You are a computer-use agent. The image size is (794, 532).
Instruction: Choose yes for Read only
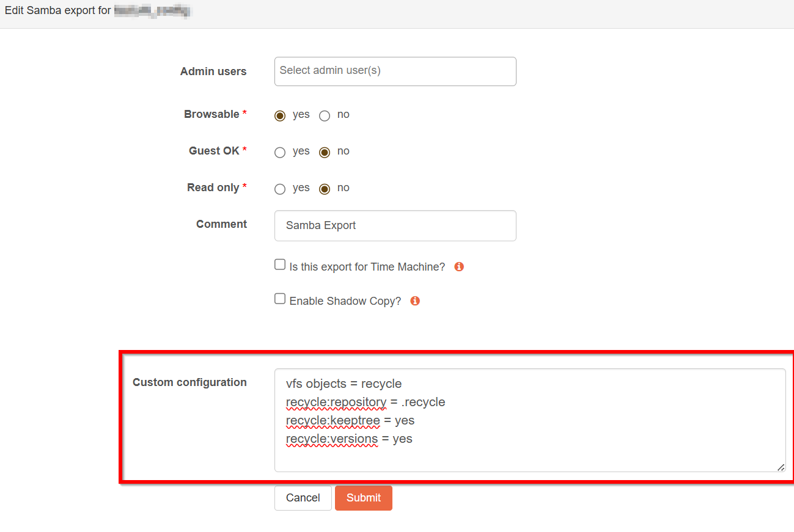point(280,189)
